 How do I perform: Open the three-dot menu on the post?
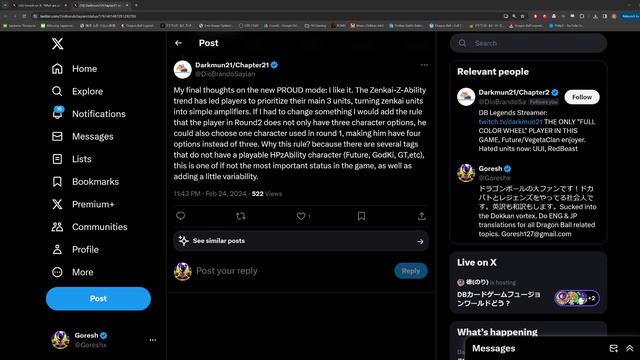click(424, 65)
